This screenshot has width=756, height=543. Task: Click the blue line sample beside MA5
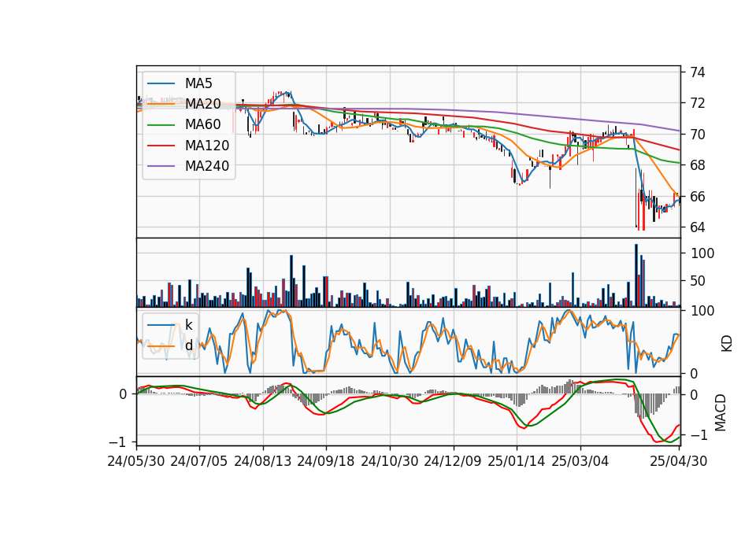pyautogui.click(x=161, y=83)
